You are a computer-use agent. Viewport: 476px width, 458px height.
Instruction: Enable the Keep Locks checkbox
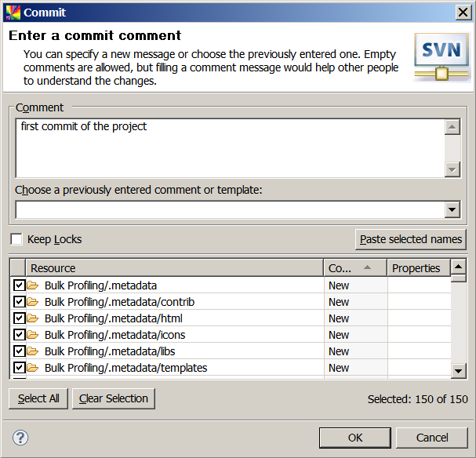click(16, 239)
